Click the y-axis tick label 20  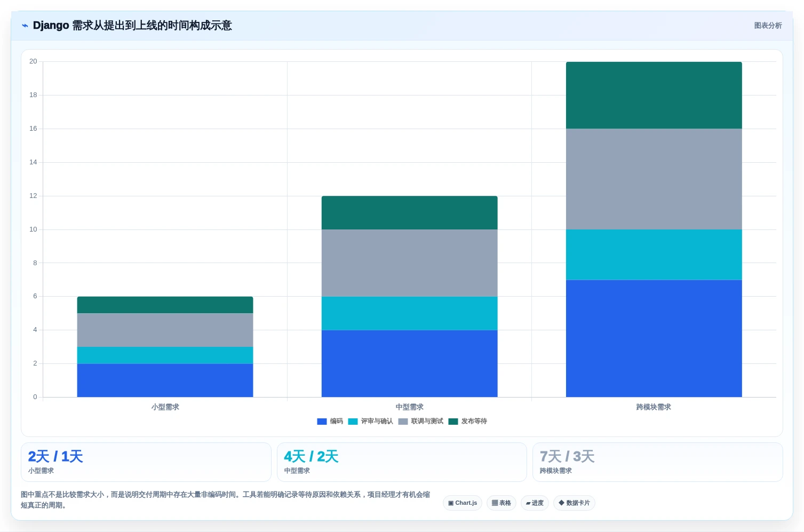33,61
